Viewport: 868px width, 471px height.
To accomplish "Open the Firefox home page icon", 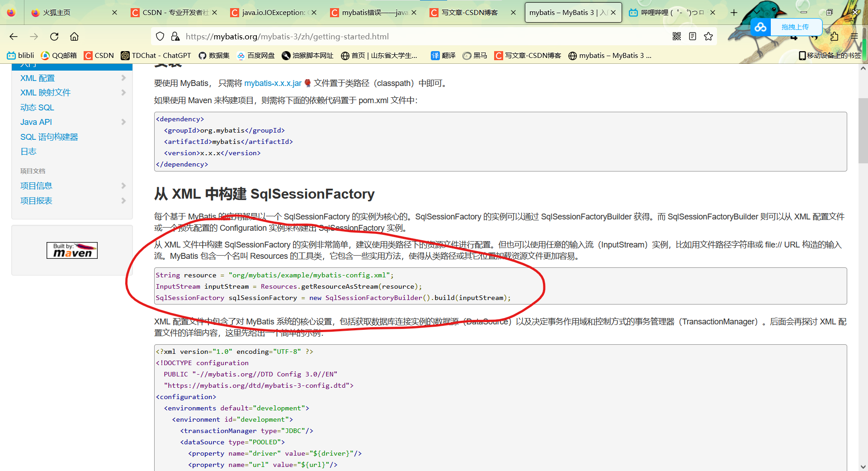I will (74, 37).
